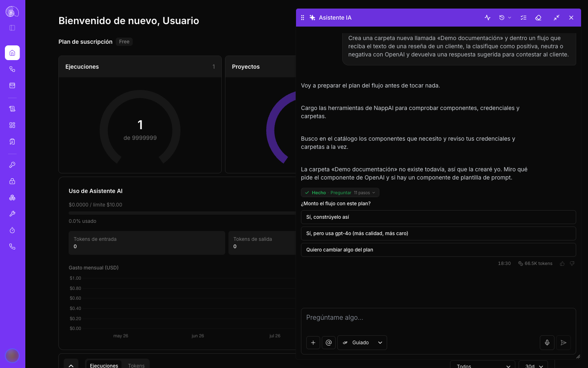
Task: Open the key credentials icon in sidebar
Action: (x=12, y=165)
